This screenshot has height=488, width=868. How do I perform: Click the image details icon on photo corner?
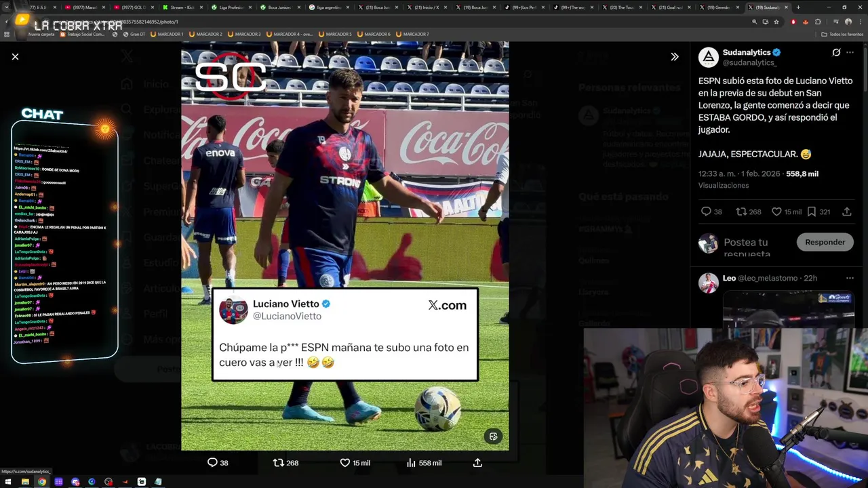494,436
